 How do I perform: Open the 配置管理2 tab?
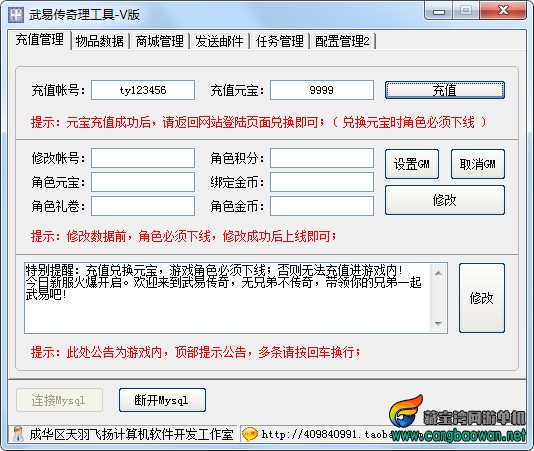click(x=342, y=41)
